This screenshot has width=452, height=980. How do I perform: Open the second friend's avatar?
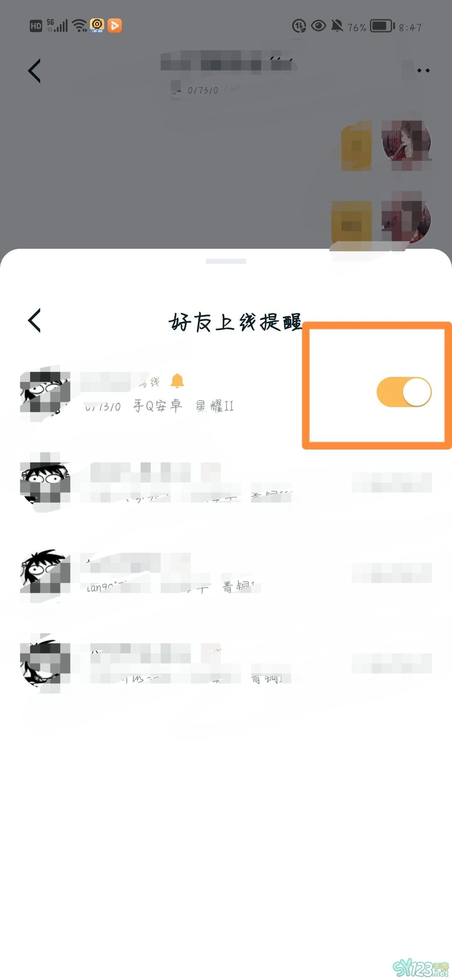(45, 482)
